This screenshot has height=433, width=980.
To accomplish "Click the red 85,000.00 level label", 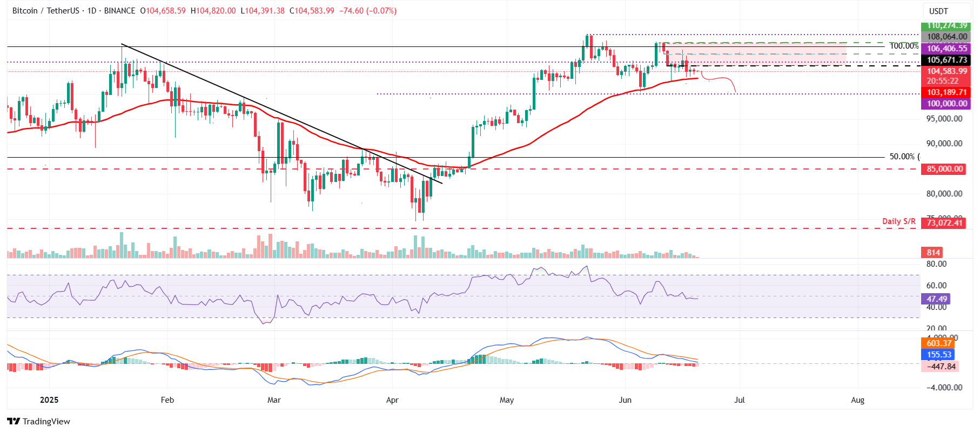I will pos(944,169).
